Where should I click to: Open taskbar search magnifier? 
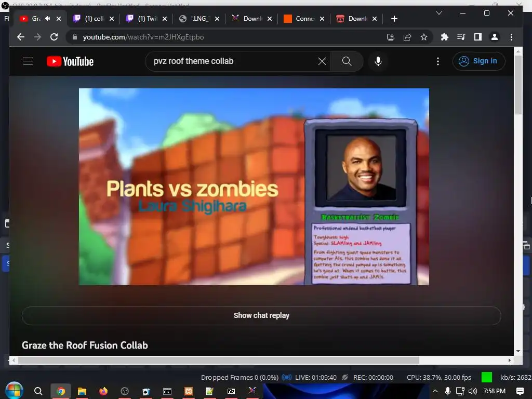(x=38, y=391)
